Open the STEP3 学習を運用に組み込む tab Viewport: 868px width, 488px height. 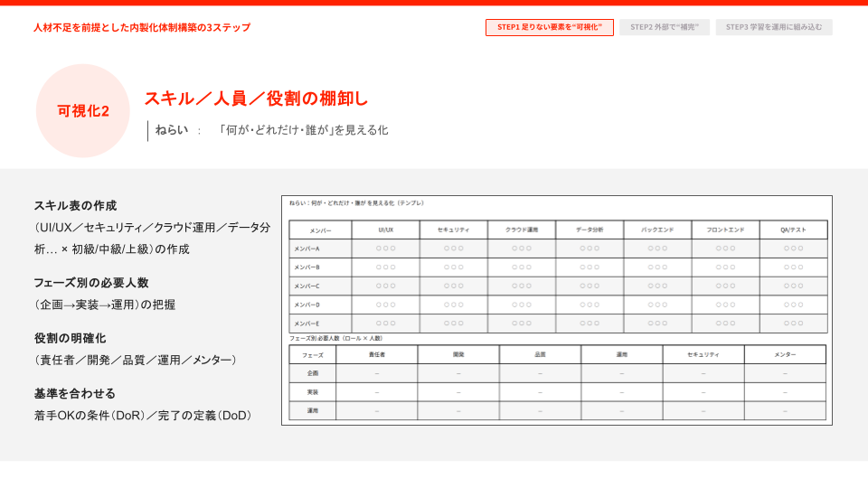click(774, 27)
